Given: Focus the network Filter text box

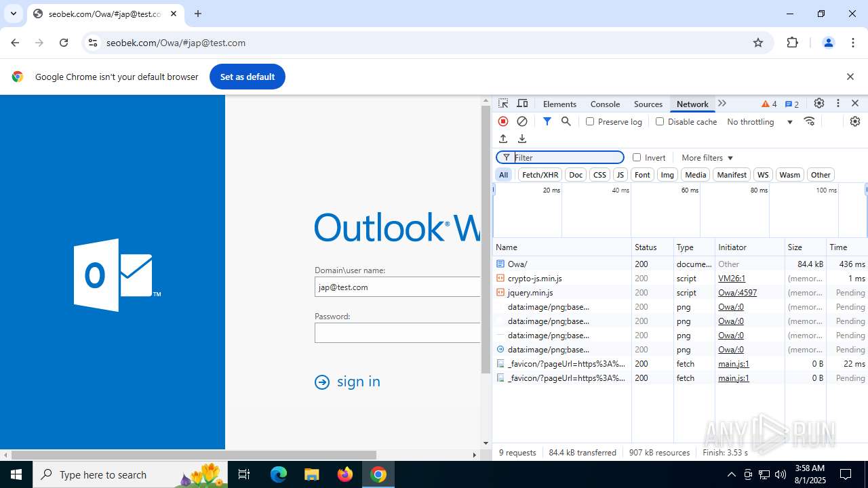Looking at the screenshot, I should 560,157.
